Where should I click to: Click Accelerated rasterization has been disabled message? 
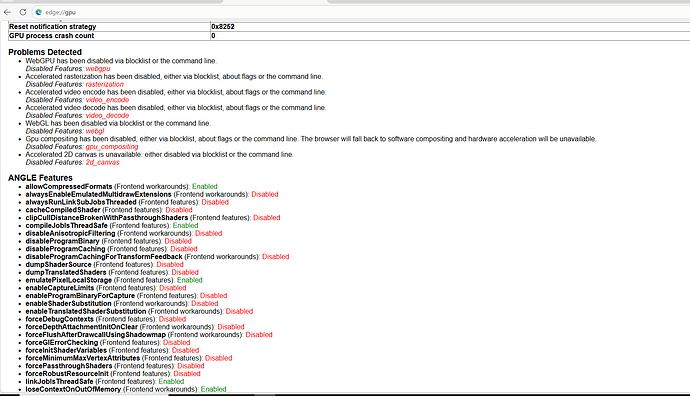(174, 77)
